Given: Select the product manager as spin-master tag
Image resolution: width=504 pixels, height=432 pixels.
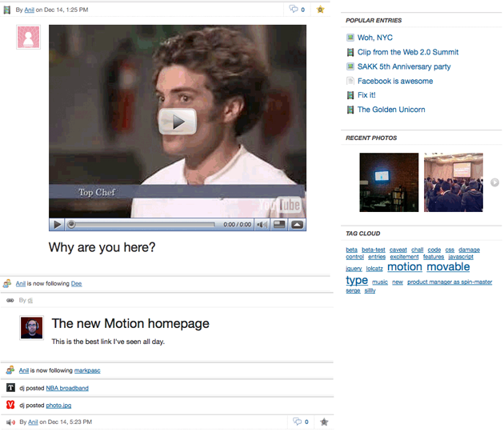Looking at the screenshot, I should [x=450, y=282].
